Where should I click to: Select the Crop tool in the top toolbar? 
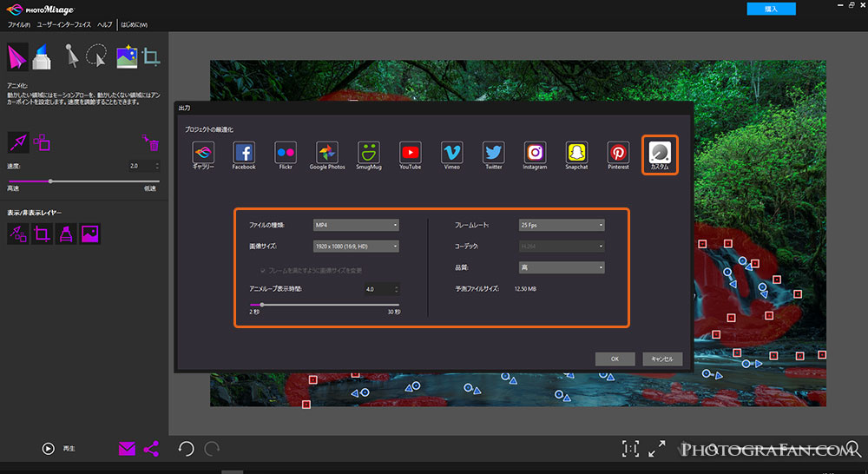tap(150, 56)
